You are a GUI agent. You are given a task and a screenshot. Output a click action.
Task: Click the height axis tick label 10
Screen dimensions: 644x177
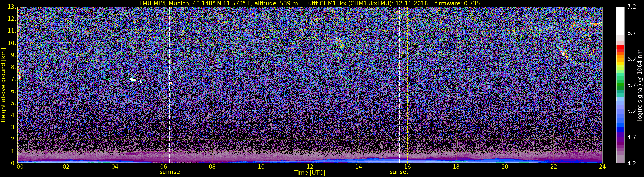[x=12, y=43]
